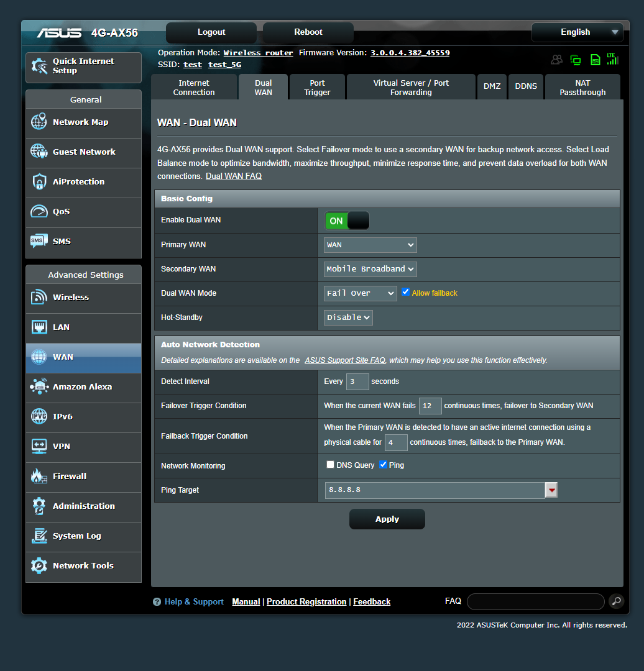Open the QoS gauge icon
644x671 pixels.
(x=39, y=211)
